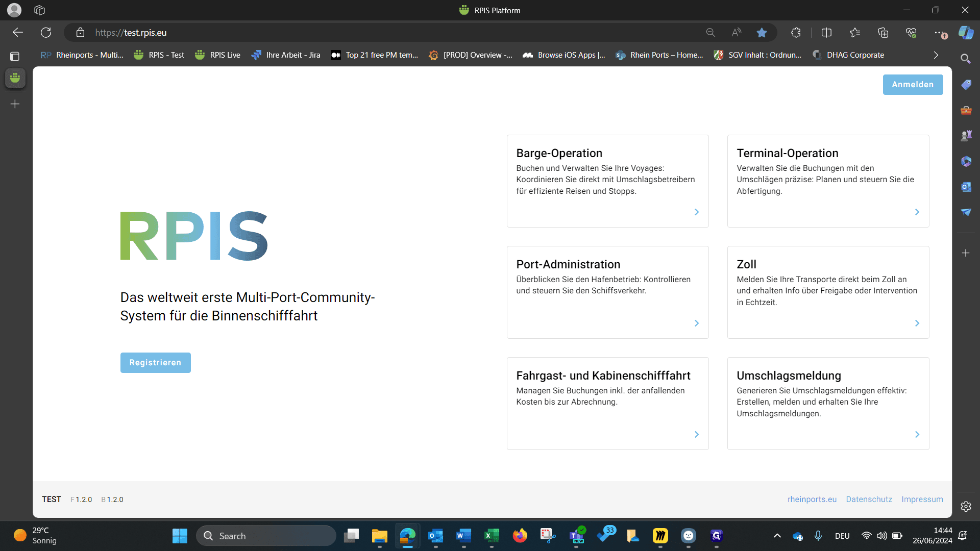Expand the Barge-Operation card chevron
The width and height of the screenshot is (980, 551).
[x=696, y=212]
